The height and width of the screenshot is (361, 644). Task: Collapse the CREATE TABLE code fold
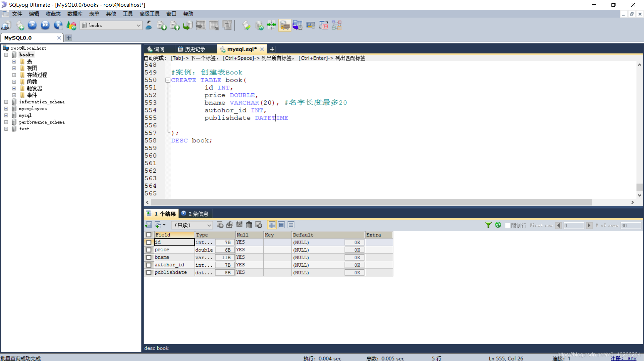click(x=168, y=80)
